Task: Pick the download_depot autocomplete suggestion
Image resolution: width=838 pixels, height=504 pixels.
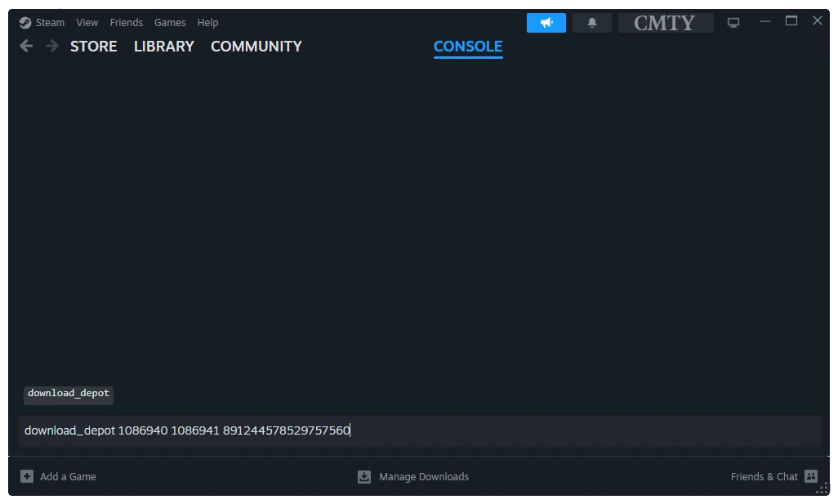Action: coord(69,394)
